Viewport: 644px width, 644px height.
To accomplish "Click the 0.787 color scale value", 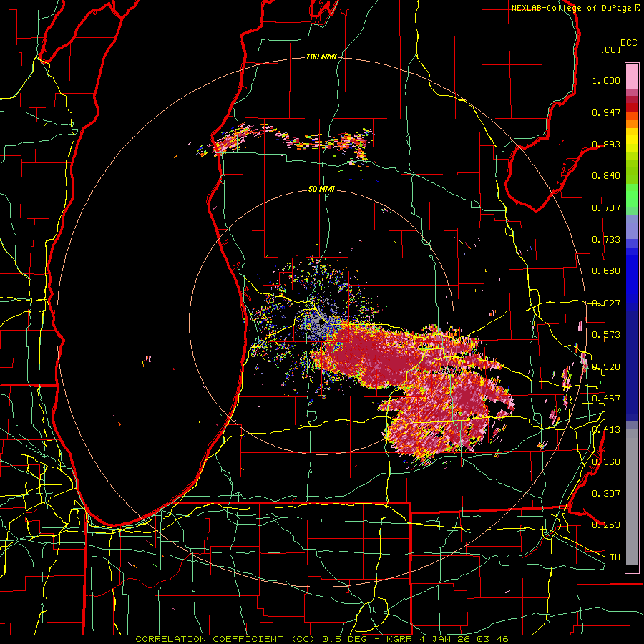I will [x=606, y=208].
